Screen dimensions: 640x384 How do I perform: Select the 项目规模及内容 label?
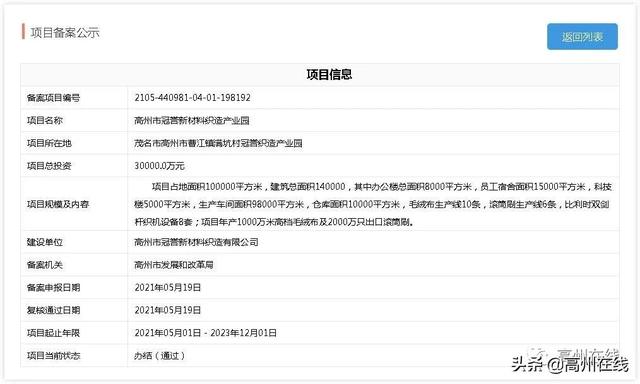pyautogui.click(x=58, y=204)
